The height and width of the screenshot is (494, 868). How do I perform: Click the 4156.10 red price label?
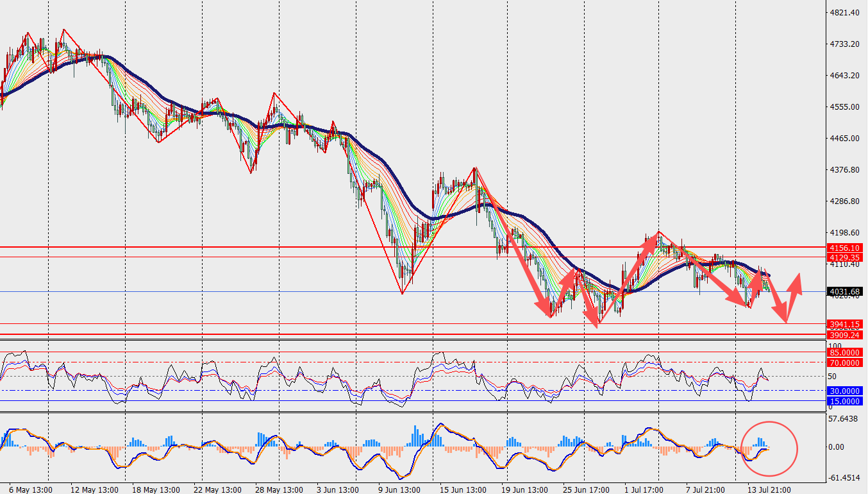[844, 248]
